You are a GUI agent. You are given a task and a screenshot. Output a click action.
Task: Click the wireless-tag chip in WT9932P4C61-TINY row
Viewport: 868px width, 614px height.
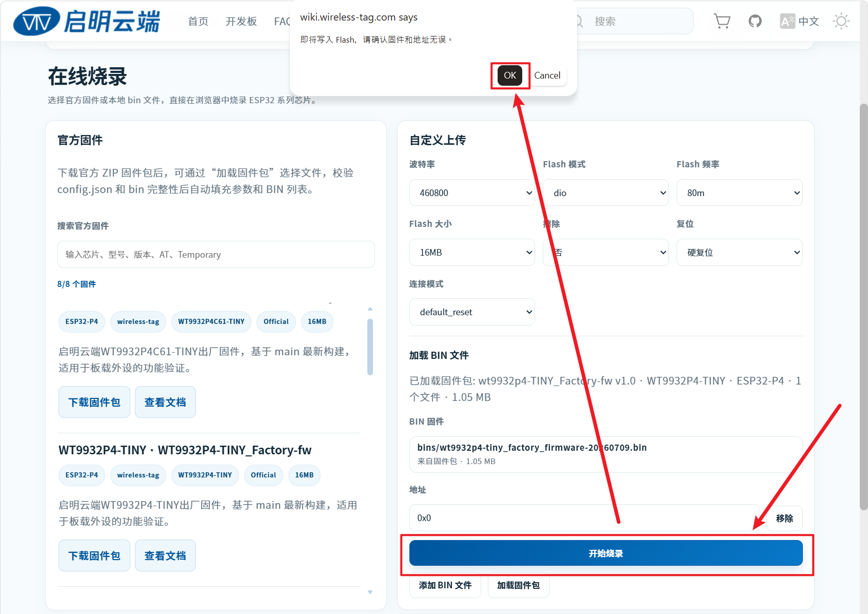coord(138,321)
